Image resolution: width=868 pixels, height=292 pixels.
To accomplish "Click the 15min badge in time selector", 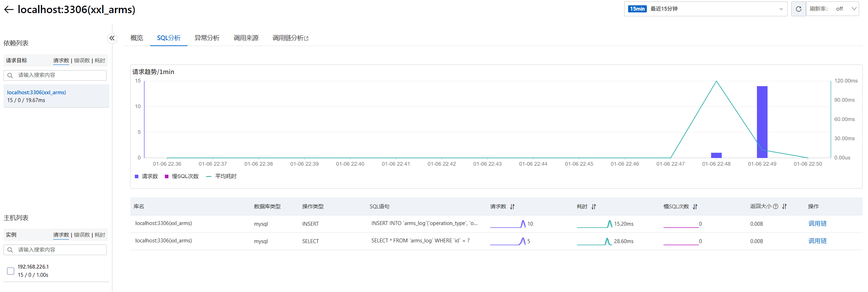I will [637, 9].
